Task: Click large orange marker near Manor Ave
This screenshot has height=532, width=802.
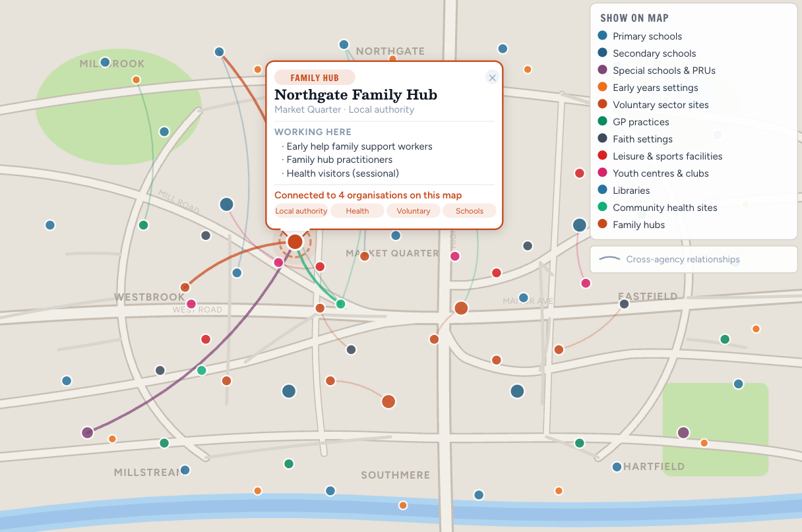Action: (461, 308)
